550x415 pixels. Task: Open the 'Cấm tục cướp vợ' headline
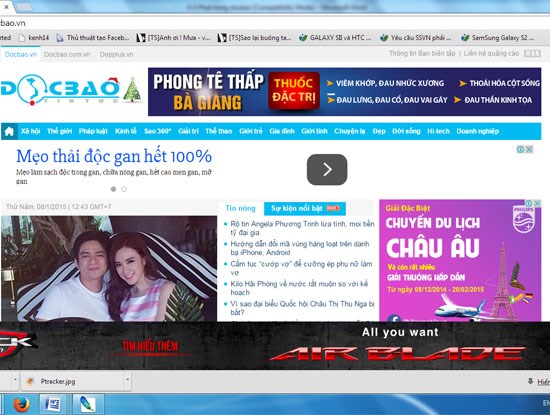coord(301,268)
